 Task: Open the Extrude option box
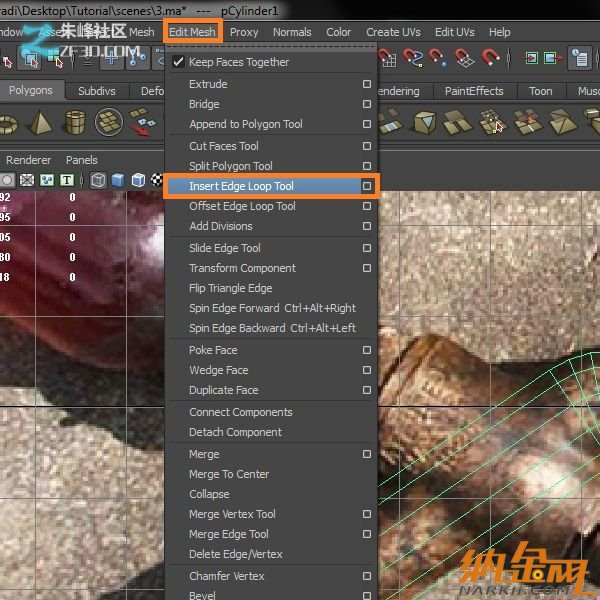pos(367,84)
